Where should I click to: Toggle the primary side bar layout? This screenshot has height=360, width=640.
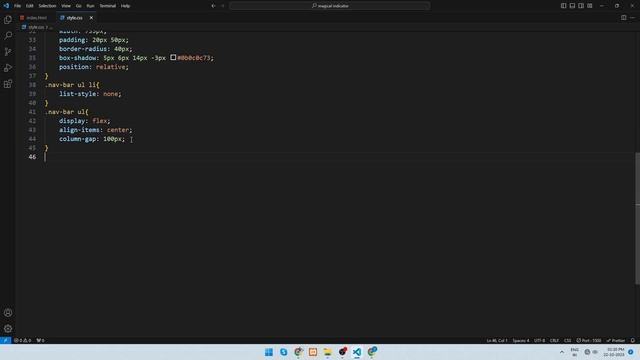tap(563, 6)
